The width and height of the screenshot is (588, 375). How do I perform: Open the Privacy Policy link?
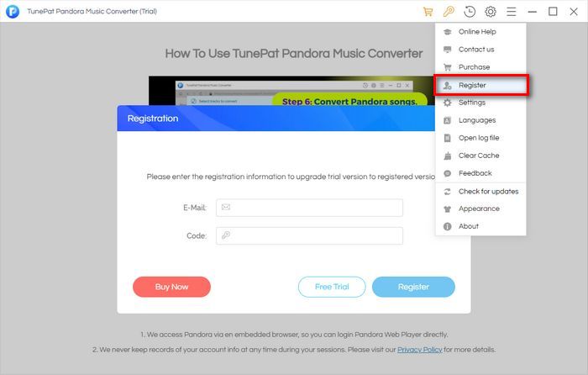420,350
